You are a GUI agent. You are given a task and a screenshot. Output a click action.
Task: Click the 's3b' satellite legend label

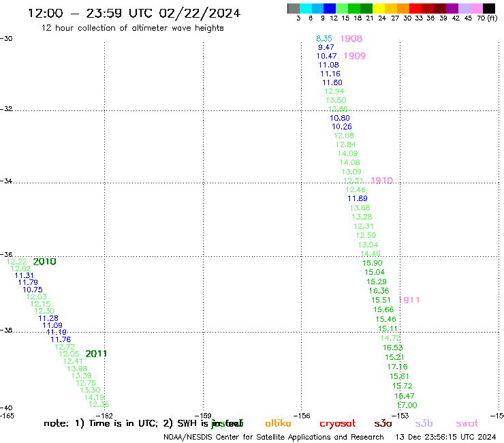(424, 423)
